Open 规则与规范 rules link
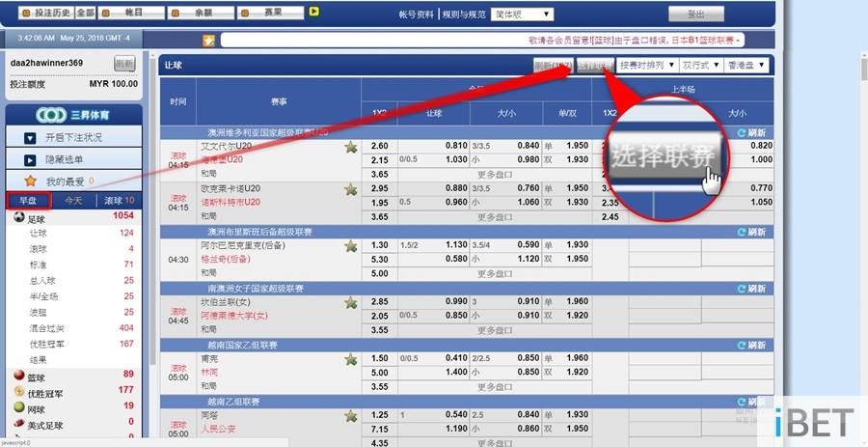The image size is (868, 447). coord(464,14)
